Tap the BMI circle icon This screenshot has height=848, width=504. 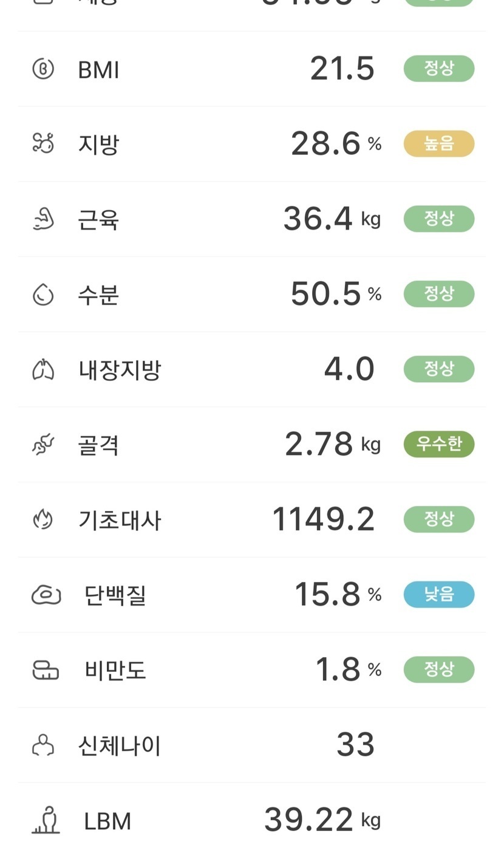point(43,69)
